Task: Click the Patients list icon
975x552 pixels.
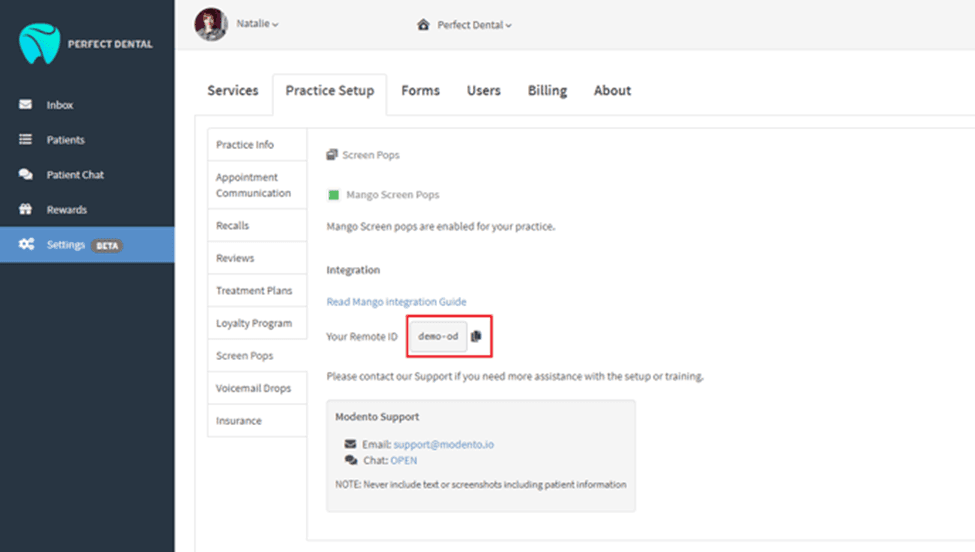Action: [25, 139]
